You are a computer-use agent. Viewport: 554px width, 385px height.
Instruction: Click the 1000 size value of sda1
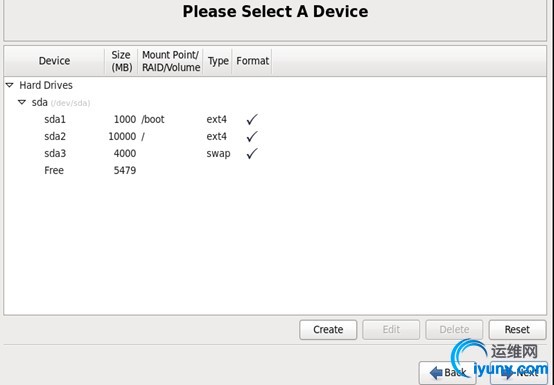[x=125, y=119]
